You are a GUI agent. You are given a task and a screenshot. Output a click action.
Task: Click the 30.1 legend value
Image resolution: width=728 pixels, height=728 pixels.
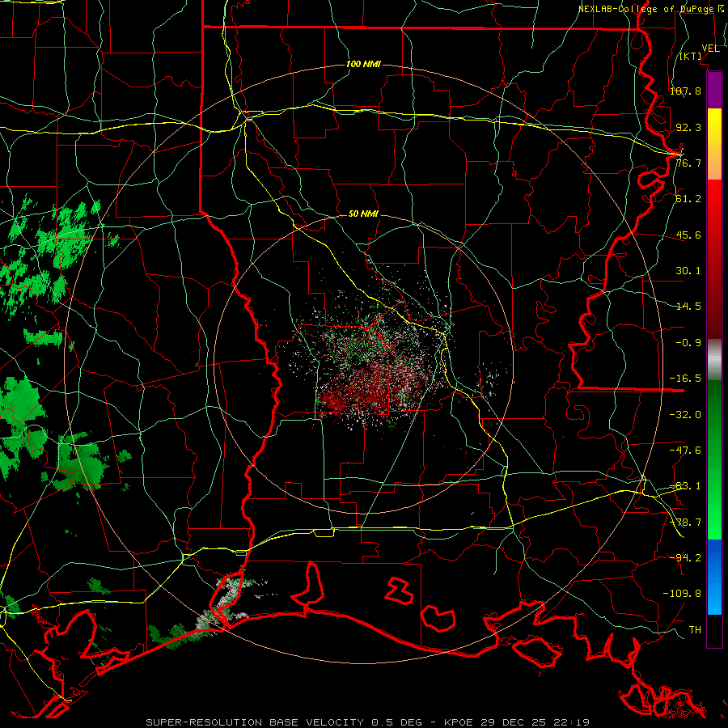688,271
